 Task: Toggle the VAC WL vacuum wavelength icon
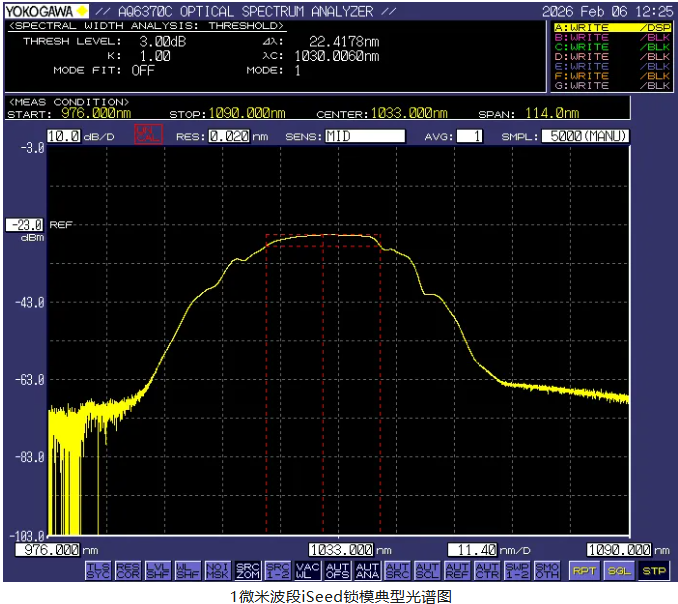(x=308, y=570)
